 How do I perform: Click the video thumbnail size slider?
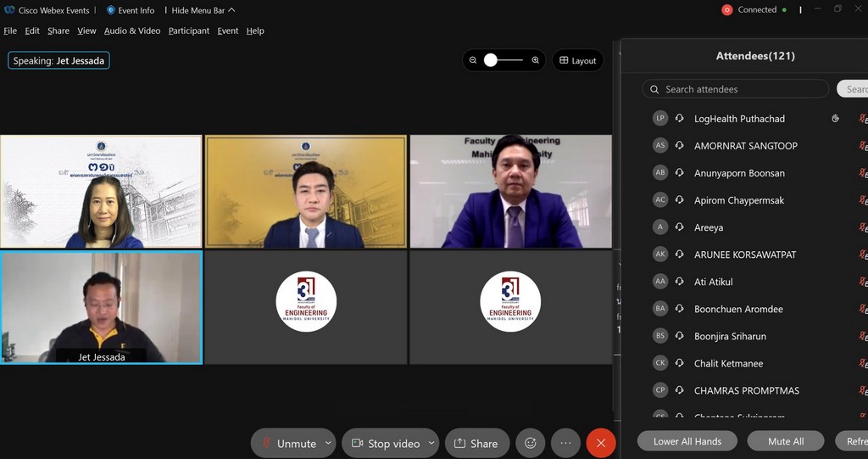[504, 60]
